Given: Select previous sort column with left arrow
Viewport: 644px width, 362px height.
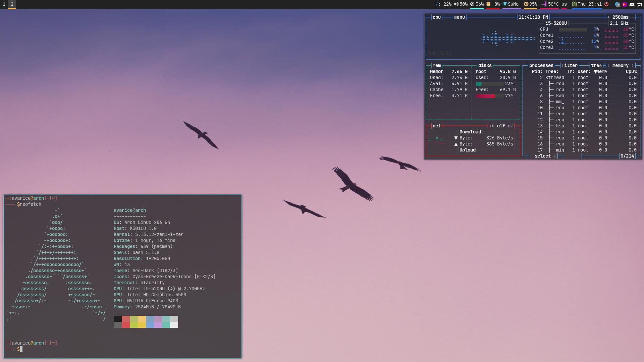Looking at the screenshot, I should pos(608,66).
